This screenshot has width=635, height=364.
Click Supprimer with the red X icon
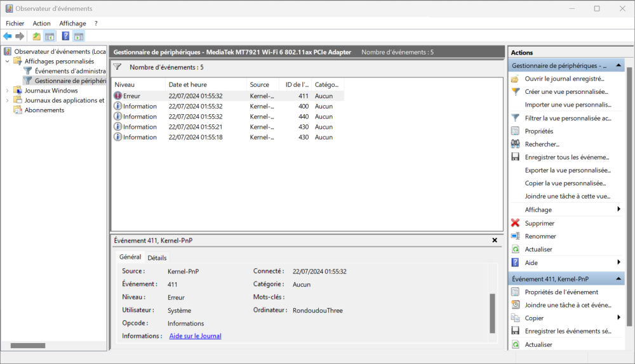coord(539,223)
